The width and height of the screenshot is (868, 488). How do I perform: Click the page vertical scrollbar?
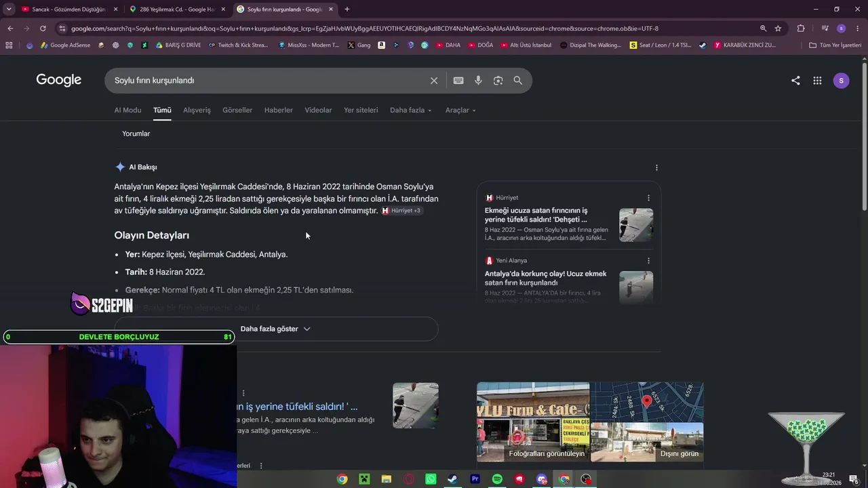pyautogui.click(x=865, y=136)
